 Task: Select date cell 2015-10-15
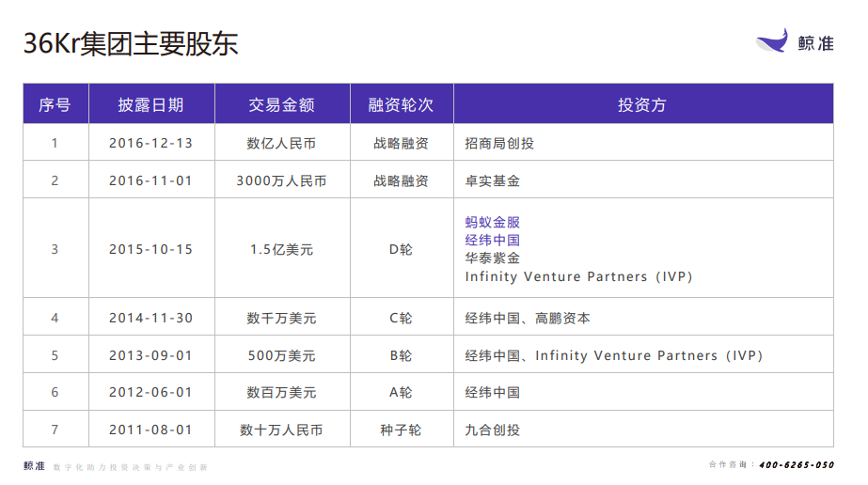point(150,249)
